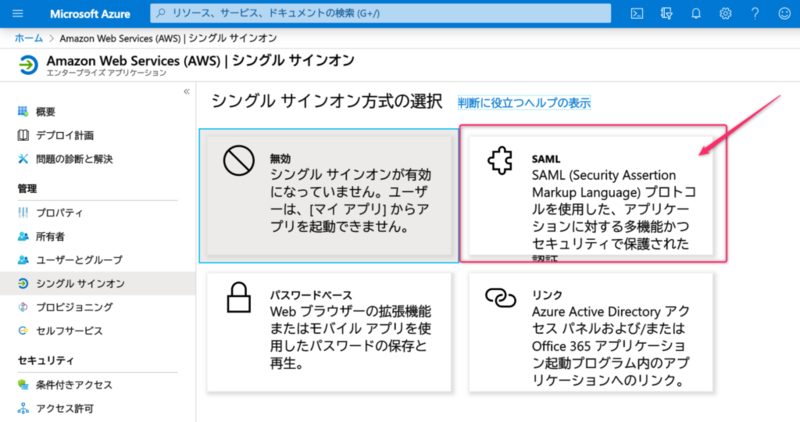Open the notifications bell
Screen dimensions: 800x422
(x=696, y=13)
